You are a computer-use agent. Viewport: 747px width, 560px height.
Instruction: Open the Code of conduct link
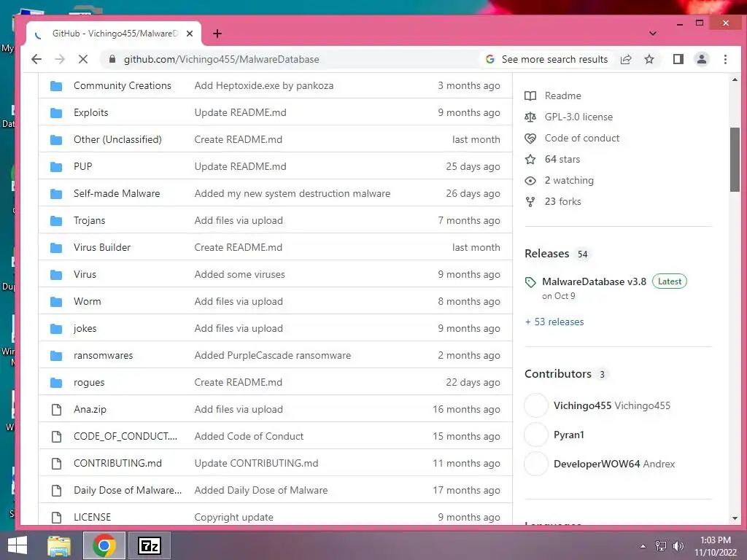(x=582, y=138)
